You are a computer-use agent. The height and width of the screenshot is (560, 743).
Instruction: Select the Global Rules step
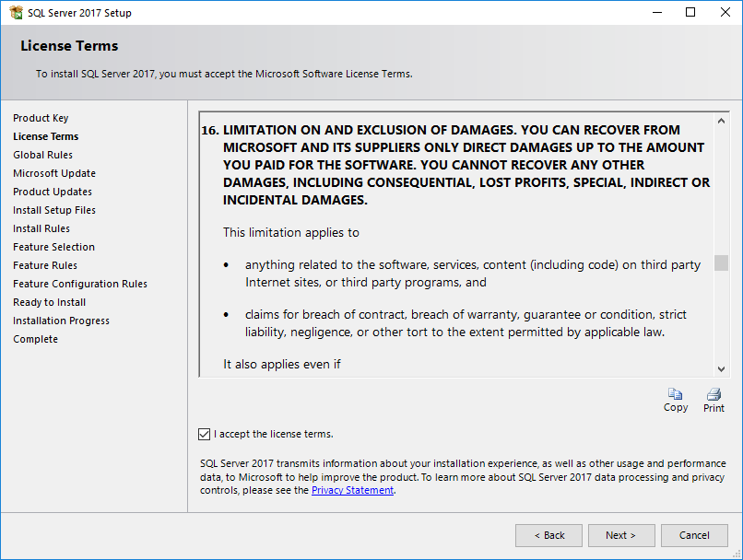(42, 155)
